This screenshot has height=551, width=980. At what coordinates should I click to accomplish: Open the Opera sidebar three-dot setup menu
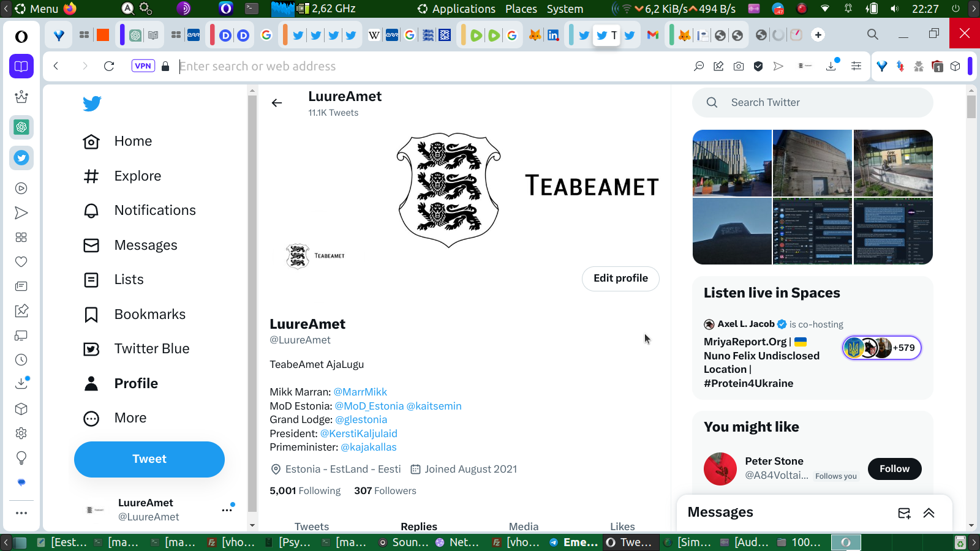pos(21,513)
